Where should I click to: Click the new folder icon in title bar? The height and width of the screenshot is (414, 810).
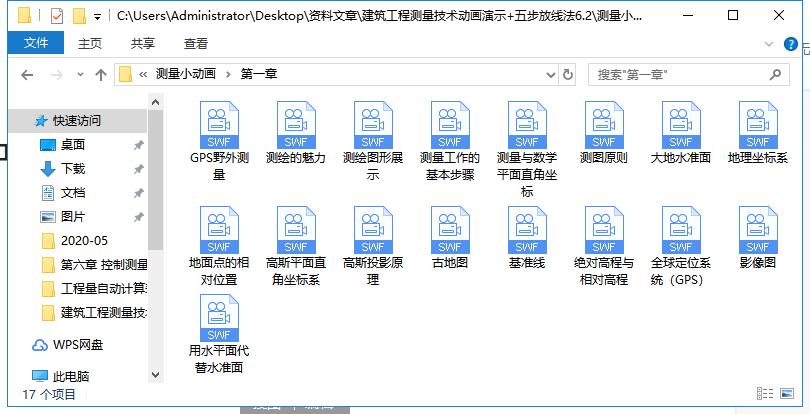[x=79, y=16]
